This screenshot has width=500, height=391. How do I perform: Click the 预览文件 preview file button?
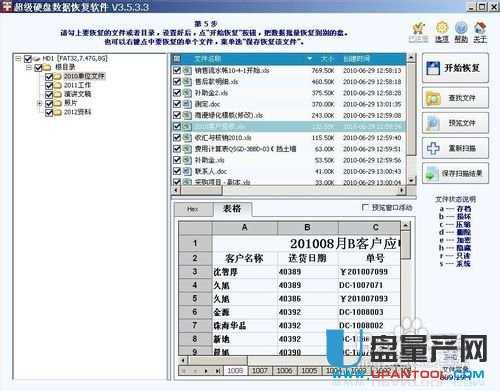point(455,123)
